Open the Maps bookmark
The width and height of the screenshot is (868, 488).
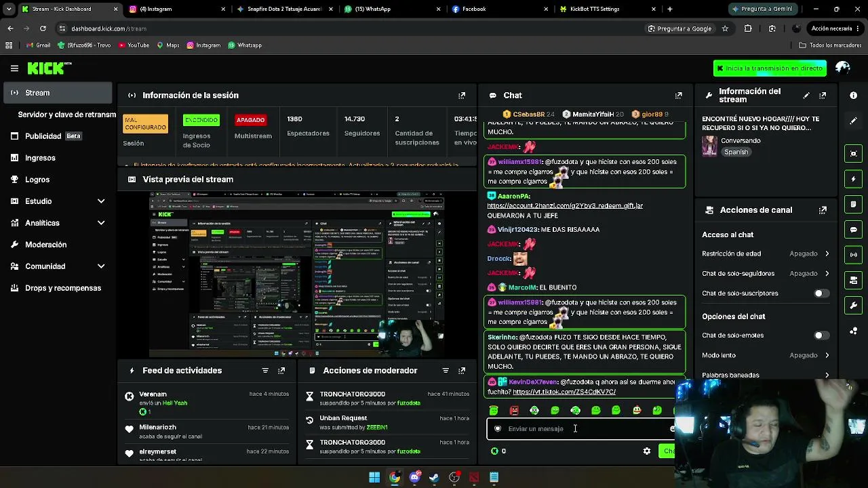click(x=168, y=45)
